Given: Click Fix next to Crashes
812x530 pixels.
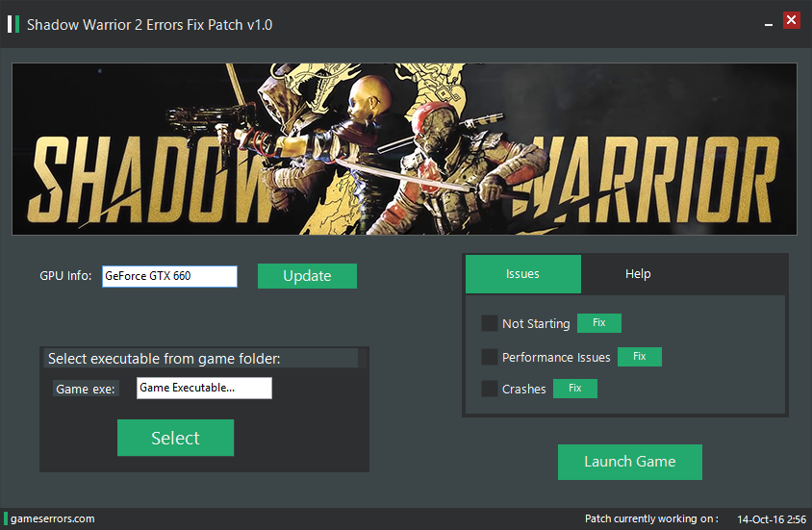Looking at the screenshot, I should tap(574, 389).
